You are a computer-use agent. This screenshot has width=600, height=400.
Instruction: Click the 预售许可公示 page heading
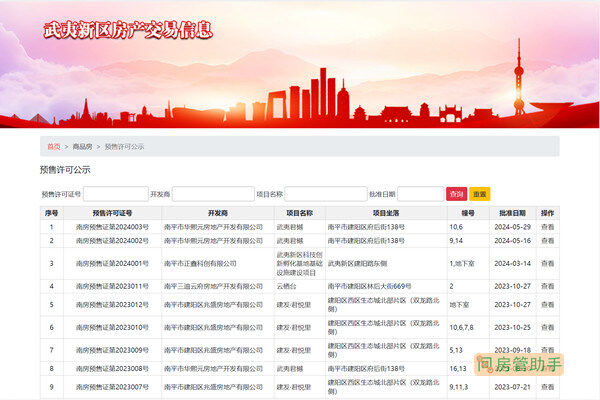65,170
